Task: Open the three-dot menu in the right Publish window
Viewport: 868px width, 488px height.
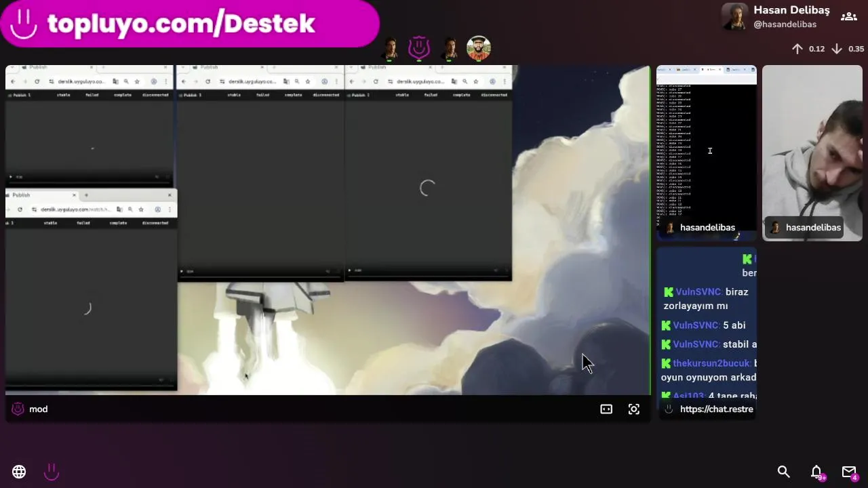Action: point(506,81)
